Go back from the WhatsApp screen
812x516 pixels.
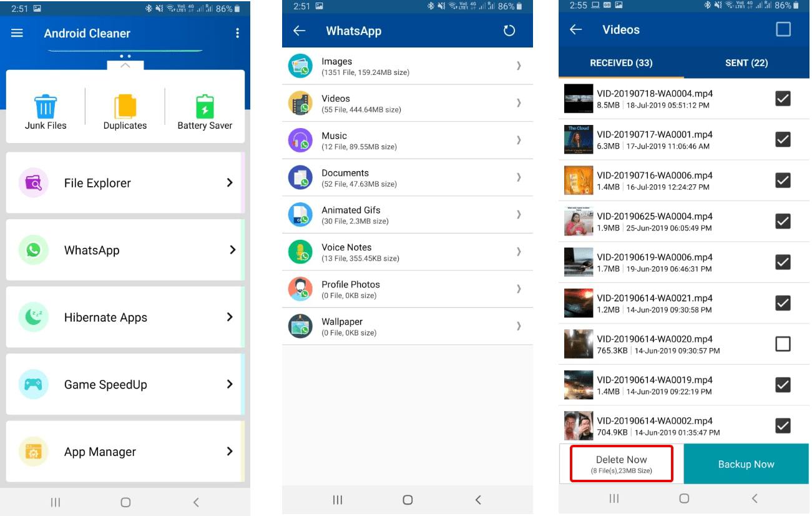click(x=299, y=31)
